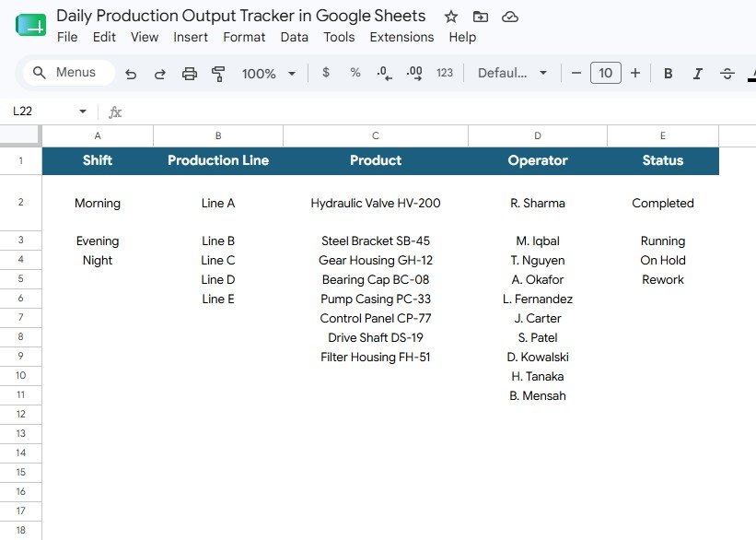Check the cloud save status icon
756x540 pixels.
[509, 17]
